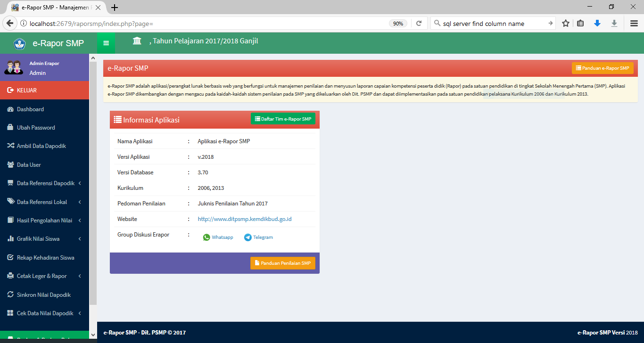
Task: Log out with the KELUAR button
Action: point(44,90)
